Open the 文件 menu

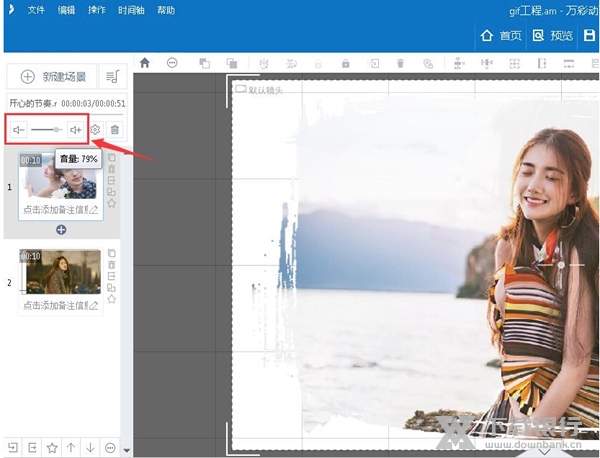(x=36, y=10)
